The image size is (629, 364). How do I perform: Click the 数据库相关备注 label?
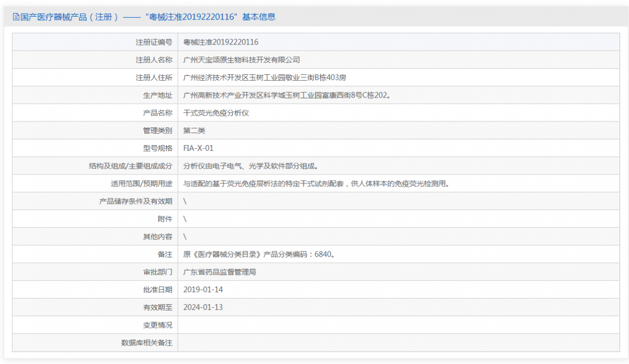click(147, 343)
